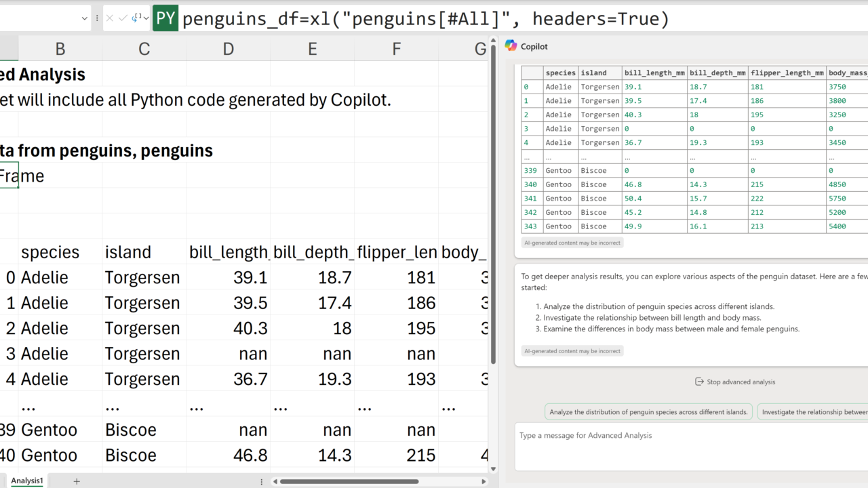Select column D header
This screenshot has width=868, height=488.
pyautogui.click(x=229, y=48)
